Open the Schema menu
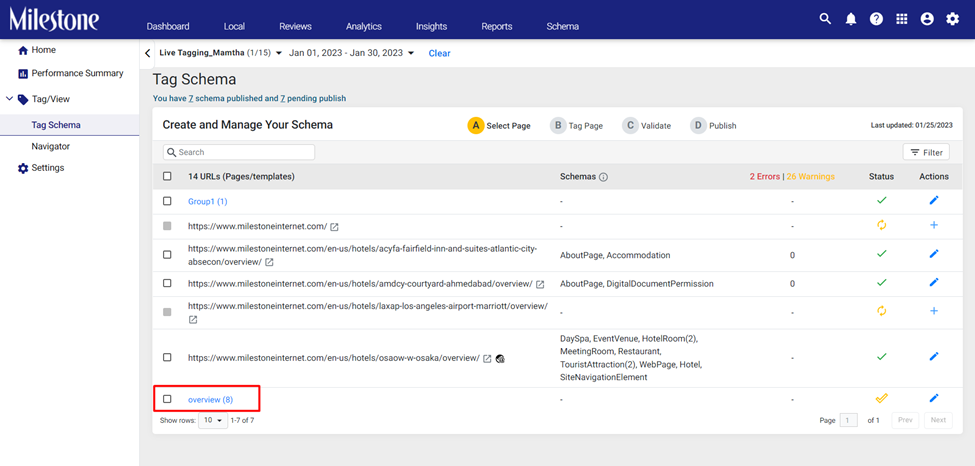The height and width of the screenshot is (466, 975). (x=563, y=26)
